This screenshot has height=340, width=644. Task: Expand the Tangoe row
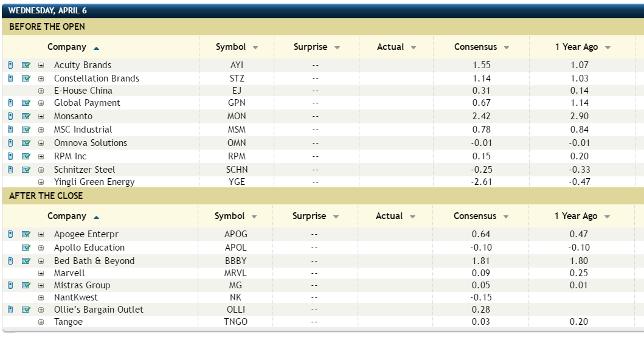tap(41, 322)
